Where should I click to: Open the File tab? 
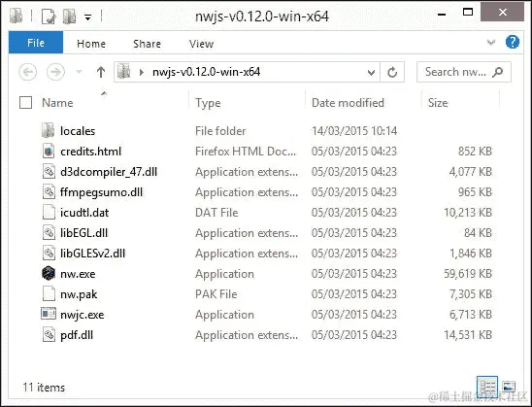pyautogui.click(x=36, y=43)
